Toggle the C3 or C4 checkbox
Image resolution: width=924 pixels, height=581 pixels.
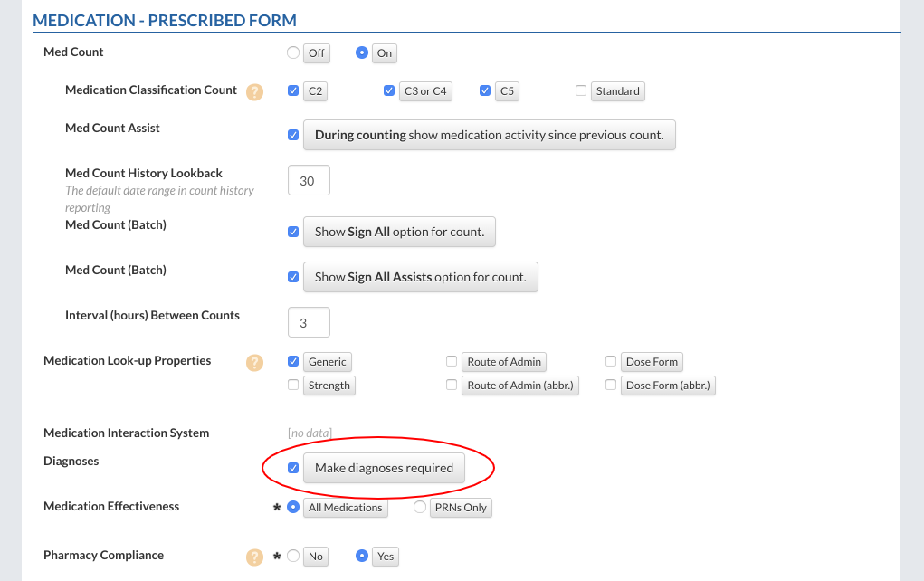point(389,90)
